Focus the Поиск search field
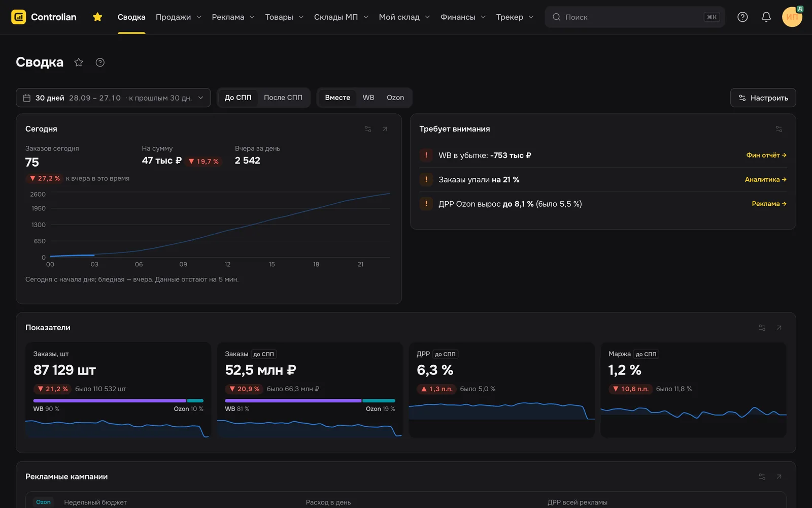Viewport: 812px width, 508px height. (x=635, y=17)
